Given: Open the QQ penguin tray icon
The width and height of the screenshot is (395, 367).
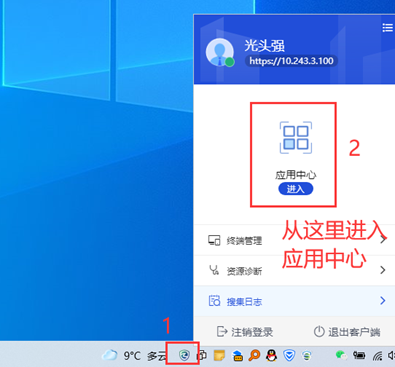Looking at the screenshot, I should coord(272,355).
